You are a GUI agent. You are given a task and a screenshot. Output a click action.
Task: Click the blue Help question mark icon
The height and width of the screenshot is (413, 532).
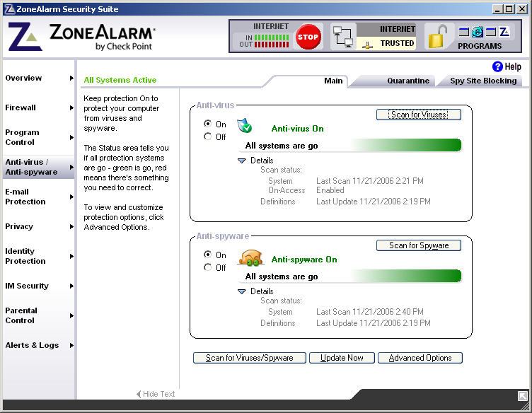point(497,66)
